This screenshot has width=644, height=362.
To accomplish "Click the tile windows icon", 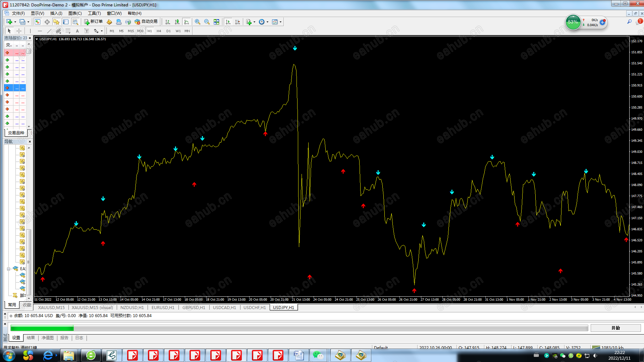I will (216, 22).
